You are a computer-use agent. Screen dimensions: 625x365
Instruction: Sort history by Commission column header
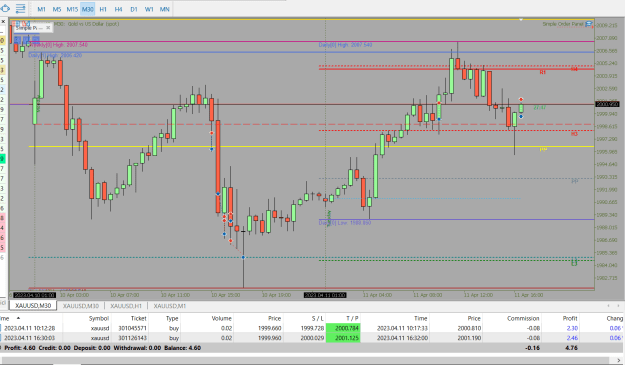[523, 318]
